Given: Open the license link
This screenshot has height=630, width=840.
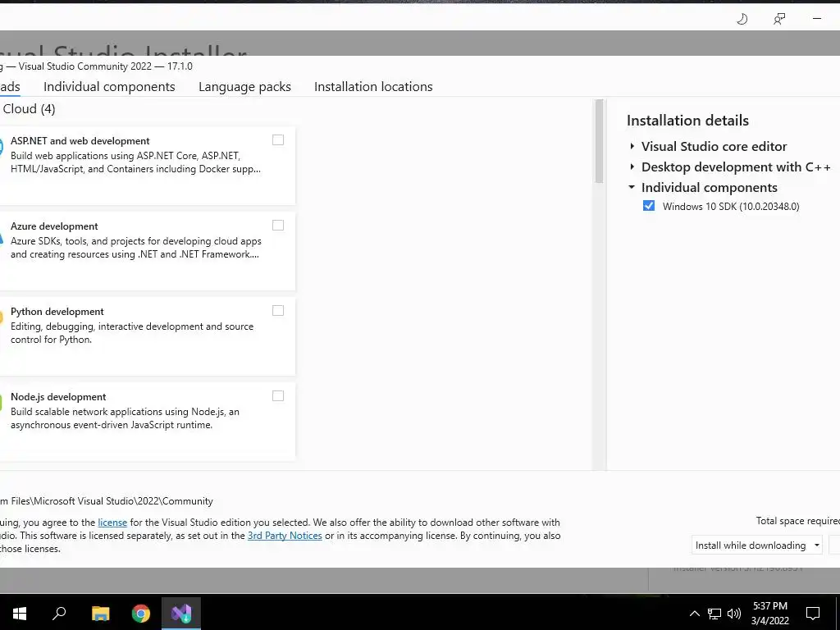Looking at the screenshot, I should point(112,523).
